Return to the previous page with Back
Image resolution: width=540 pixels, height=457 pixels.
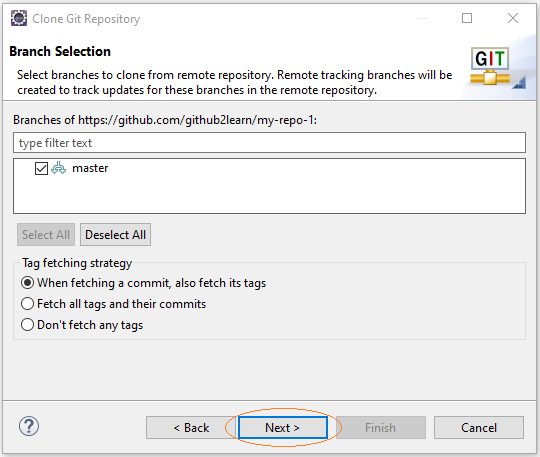pos(191,428)
